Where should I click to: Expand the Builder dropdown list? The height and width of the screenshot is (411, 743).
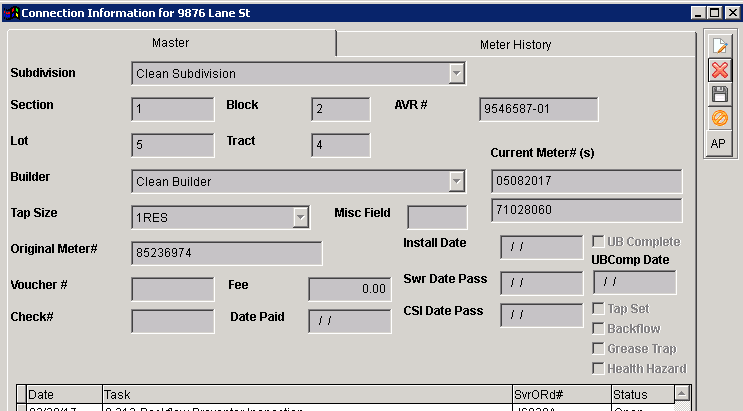tap(456, 182)
